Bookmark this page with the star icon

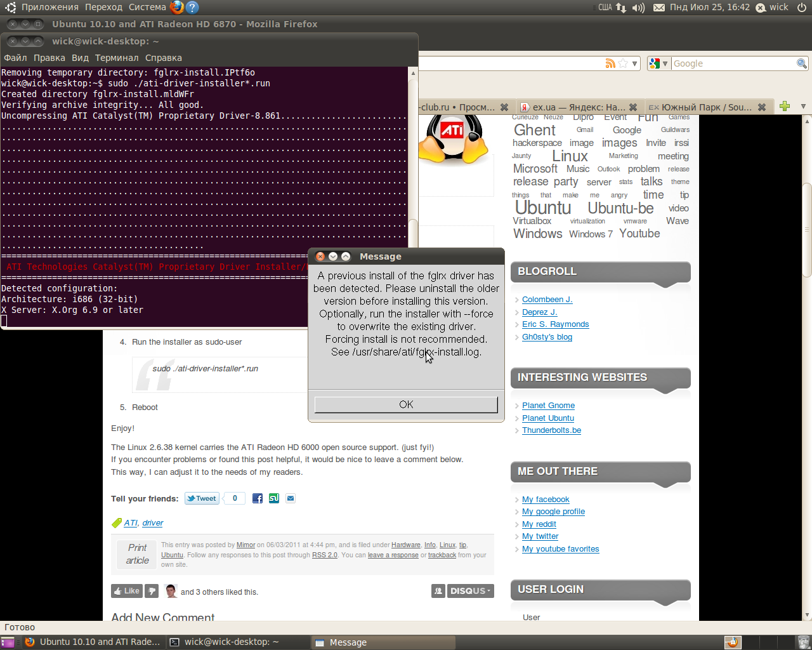pyautogui.click(x=623, y=63)
